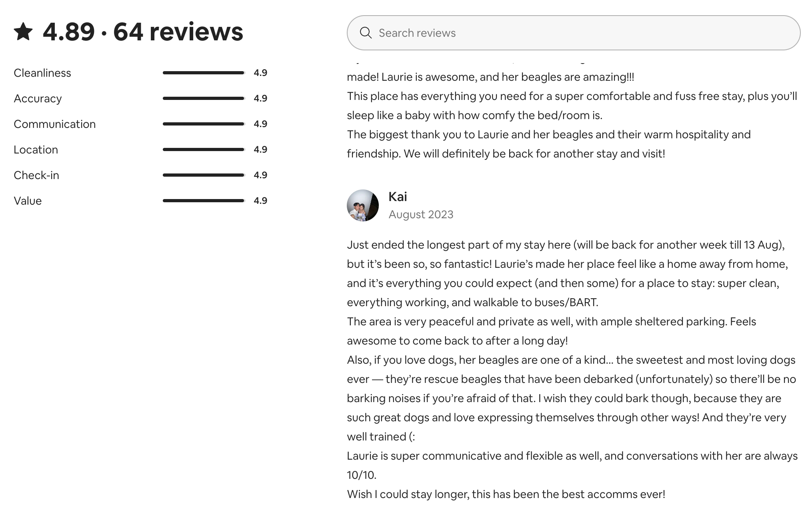
Task: Click the Check-in rating bar
Action: click(204, 175)
